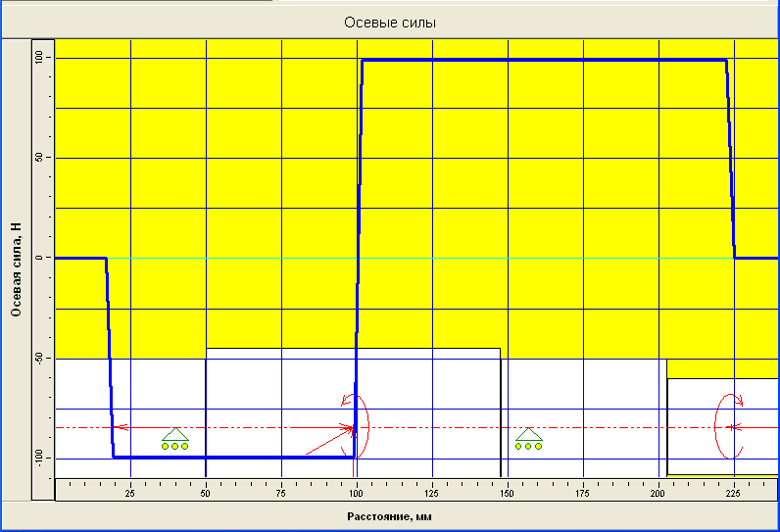Click the right bearing support symbol
Screen dimensions: 780x532
tap(528, 439)
